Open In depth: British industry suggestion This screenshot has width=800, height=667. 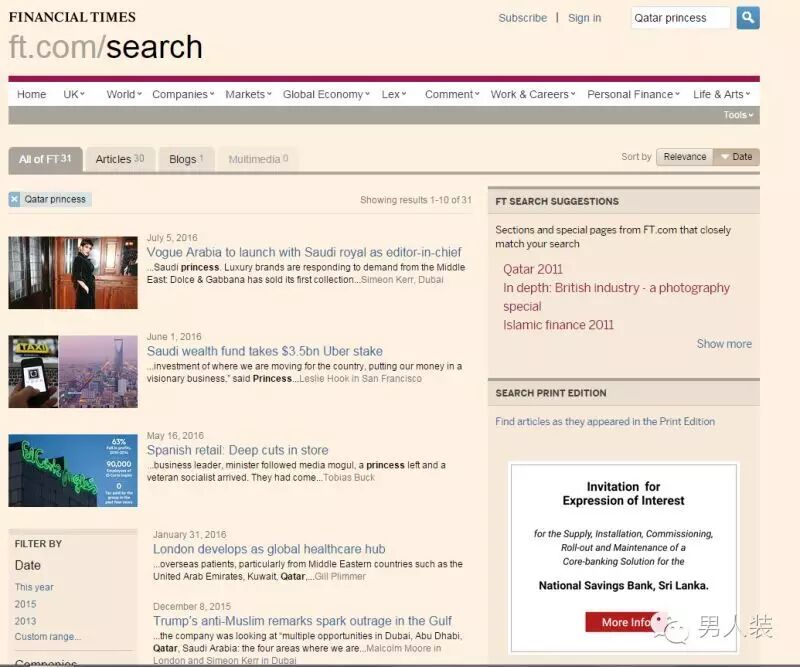616,297
